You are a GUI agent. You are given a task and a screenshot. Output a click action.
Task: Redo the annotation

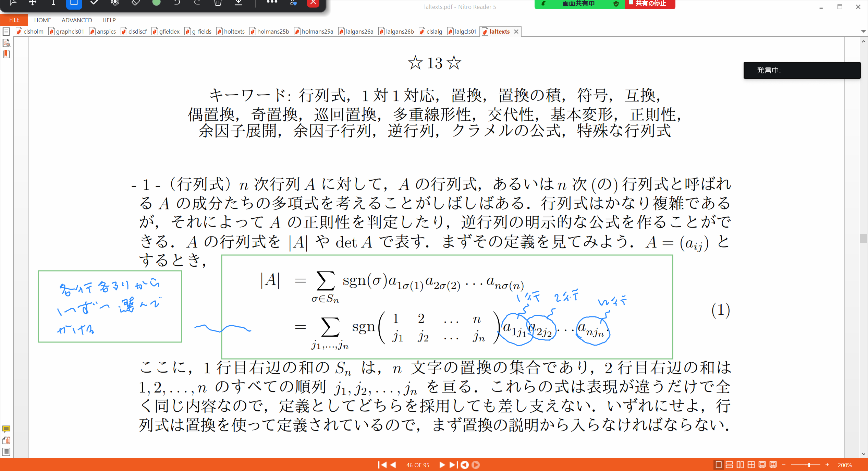(x=197, y=3)
